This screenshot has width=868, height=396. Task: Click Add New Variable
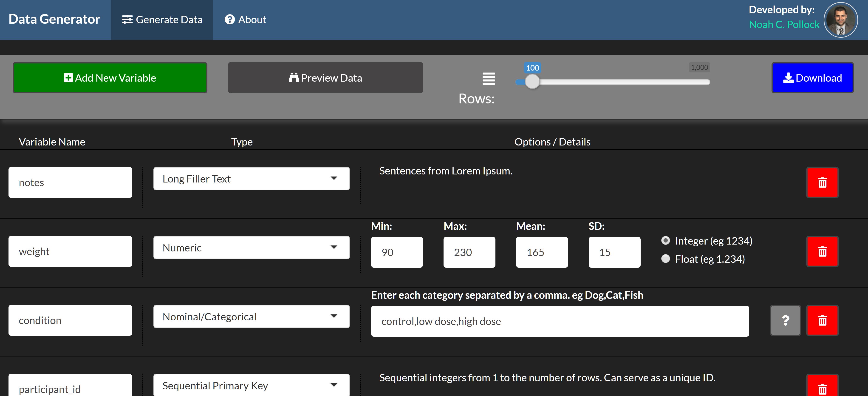coord(110,77)
